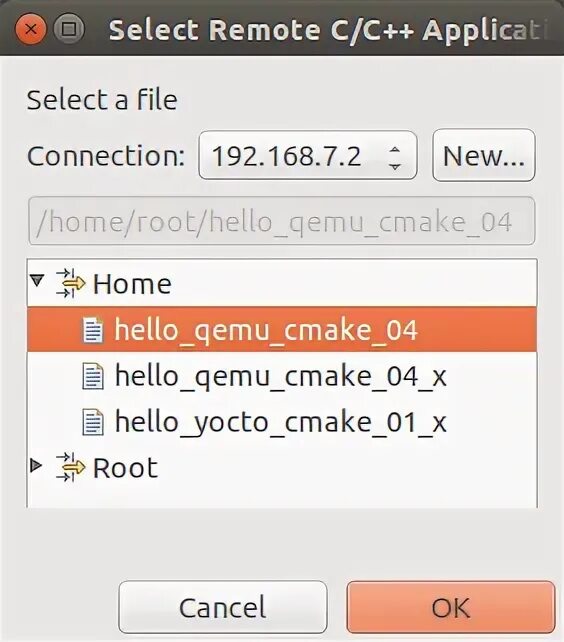
Task: Cancel the file selection dialog
Action: [223, 607]
